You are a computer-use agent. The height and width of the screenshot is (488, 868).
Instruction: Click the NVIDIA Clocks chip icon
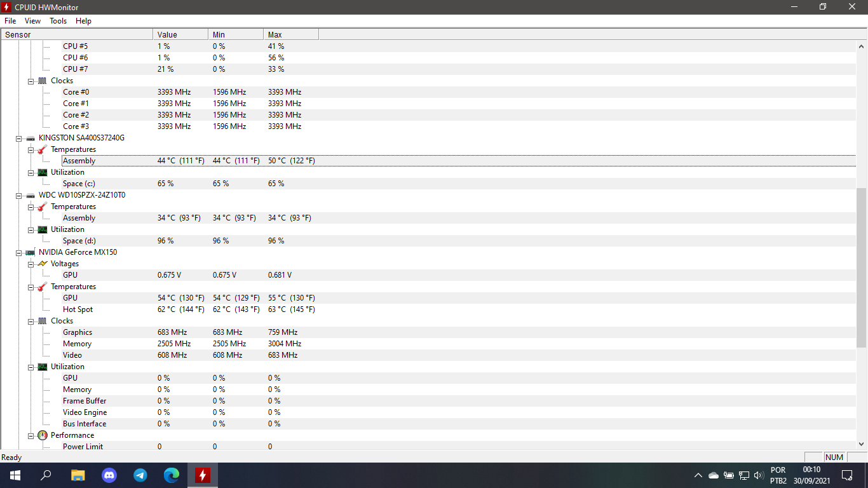tap(42, 321)
